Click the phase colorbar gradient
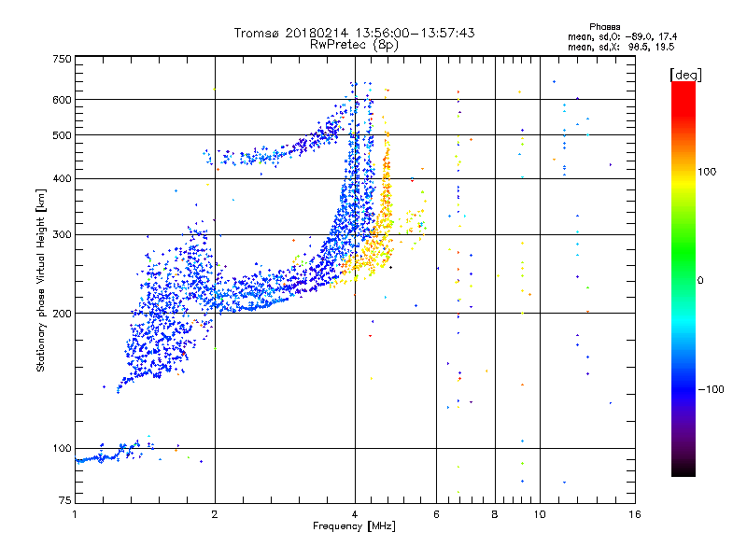 point(684,279)
